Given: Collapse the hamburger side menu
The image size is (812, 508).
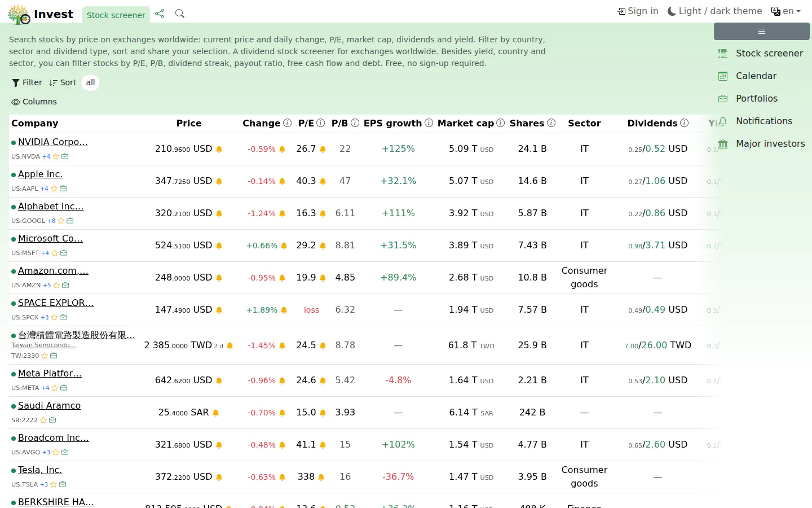Looking at the screenshot, I should tap(762, 32).
